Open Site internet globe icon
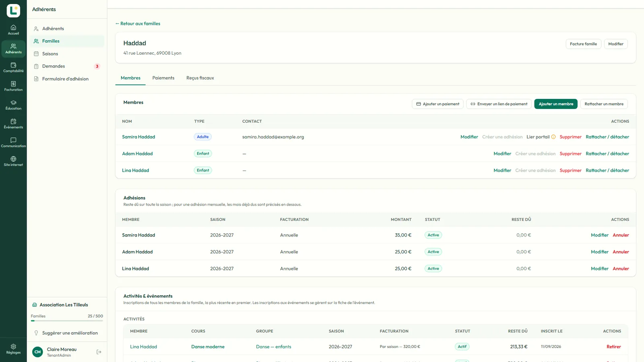644x362 pixels. [13, 161]
